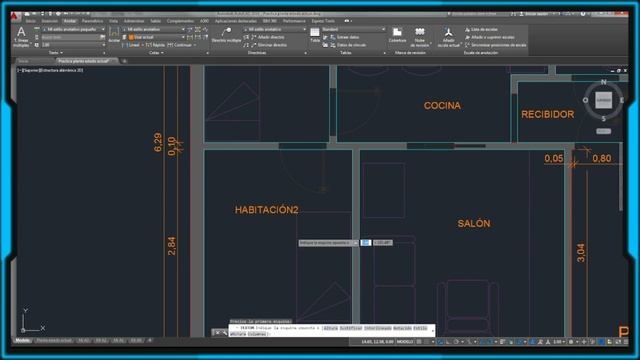This screenshot has height=360, width=640.
Task: Select the multiline text tool
Action: [21, 37]
